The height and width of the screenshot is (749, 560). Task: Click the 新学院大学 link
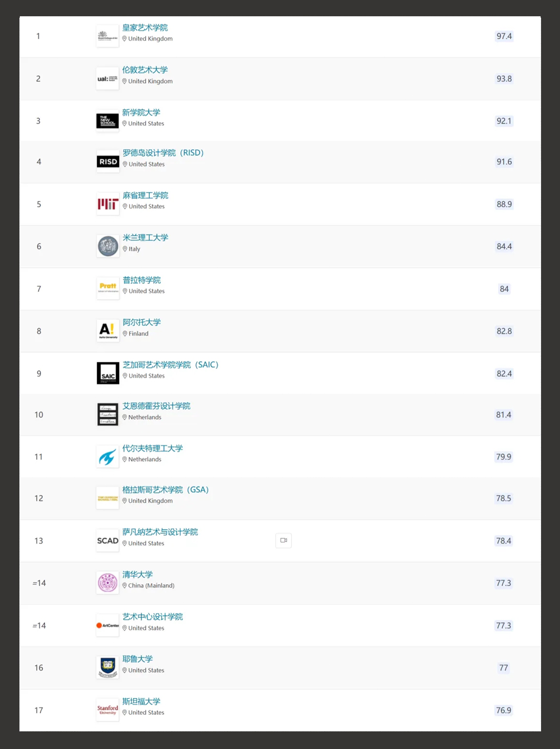click(141, 112)
